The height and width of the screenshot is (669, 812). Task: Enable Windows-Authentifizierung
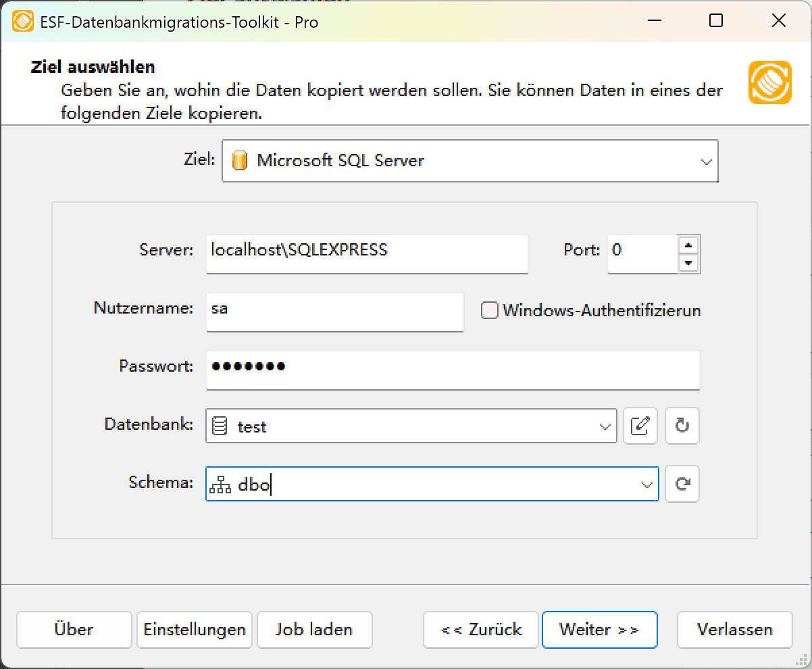coord(488,310)
